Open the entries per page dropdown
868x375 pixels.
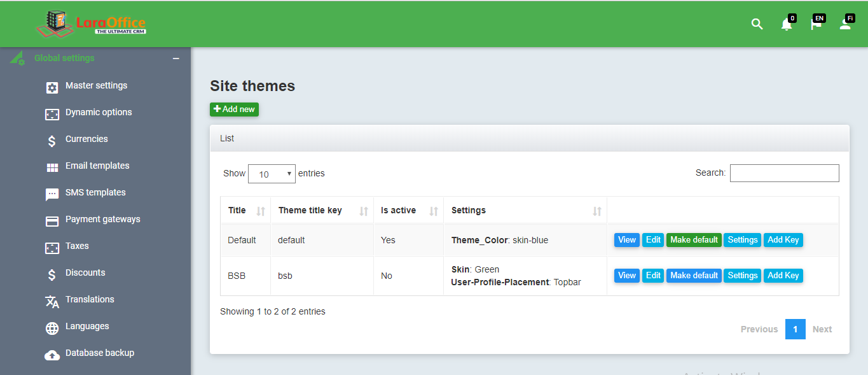[x=272, y=174]
